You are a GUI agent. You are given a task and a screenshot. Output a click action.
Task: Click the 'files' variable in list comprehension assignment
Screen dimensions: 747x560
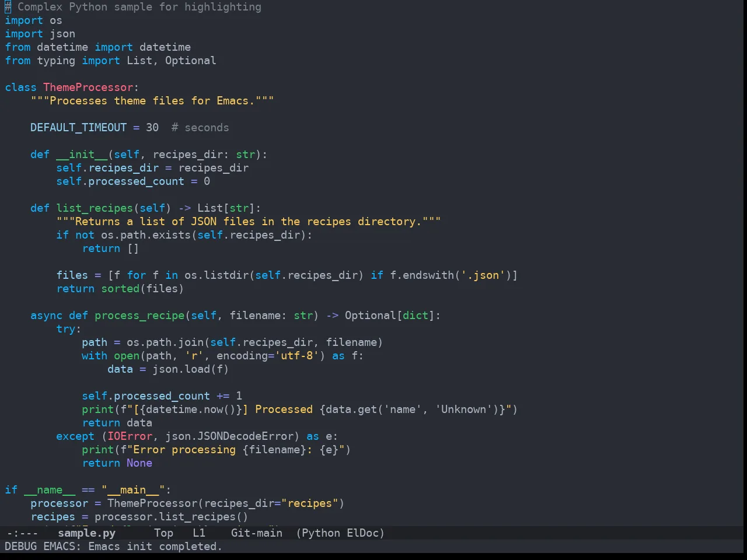72,275
